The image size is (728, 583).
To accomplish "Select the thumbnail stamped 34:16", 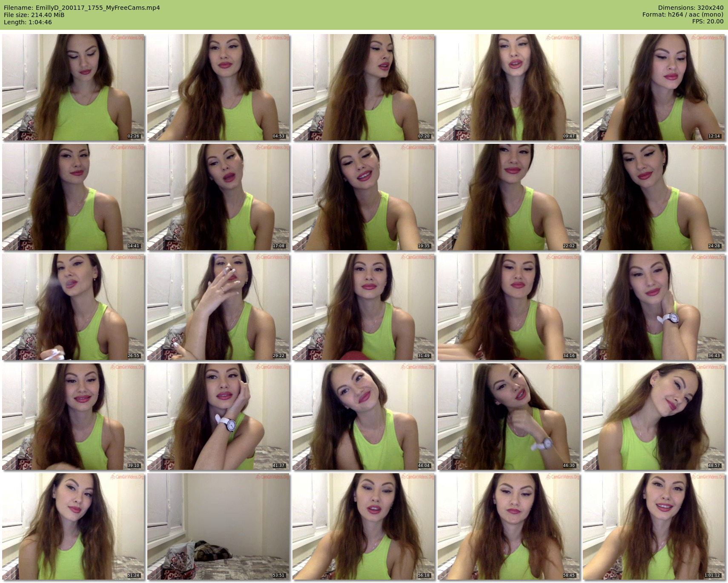I will tap(509, 307).
